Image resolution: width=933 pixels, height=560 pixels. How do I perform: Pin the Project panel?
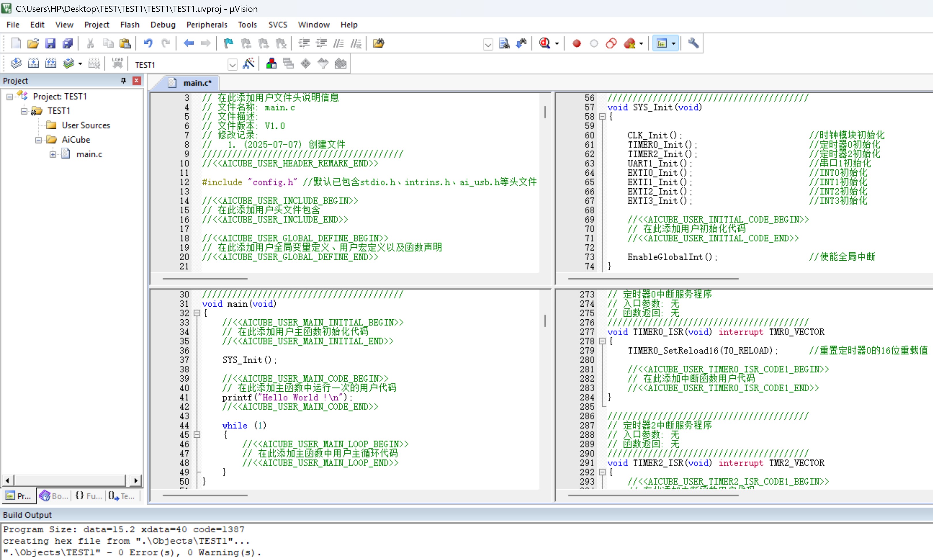[x=123, y=80]
